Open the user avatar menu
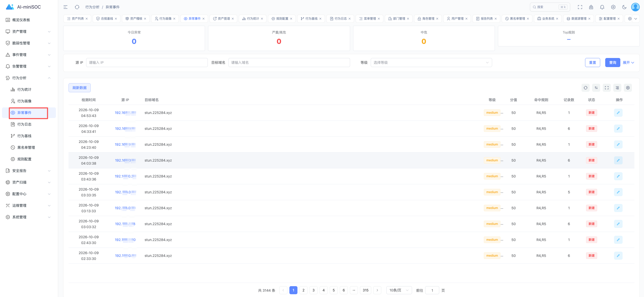The image size is (644, 297). tap(635, 7)
